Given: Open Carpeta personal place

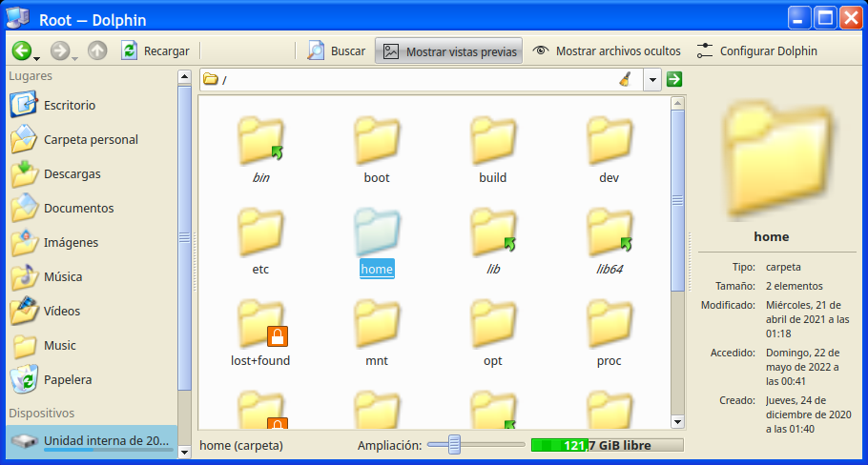Looking at the screenshot, I should [x=92, y=139].
